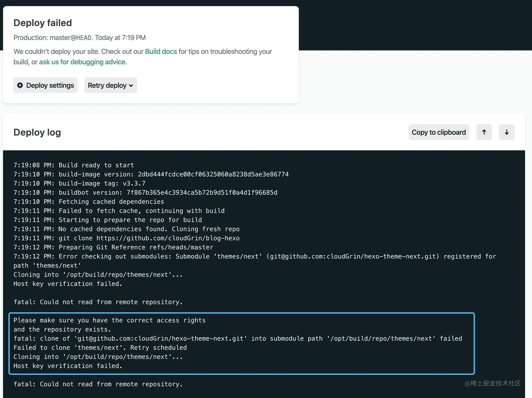Open Deploy settings

click(x=45, y=85)
